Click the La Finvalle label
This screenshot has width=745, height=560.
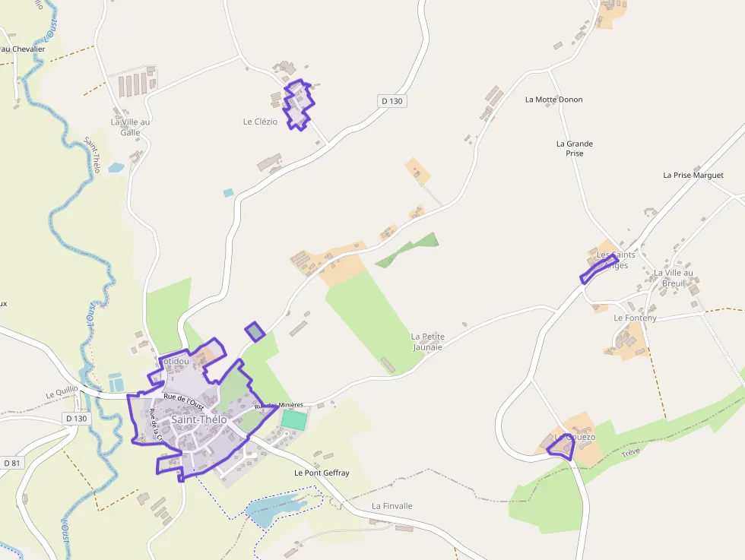pyautogui.click(x=392, y=506)
